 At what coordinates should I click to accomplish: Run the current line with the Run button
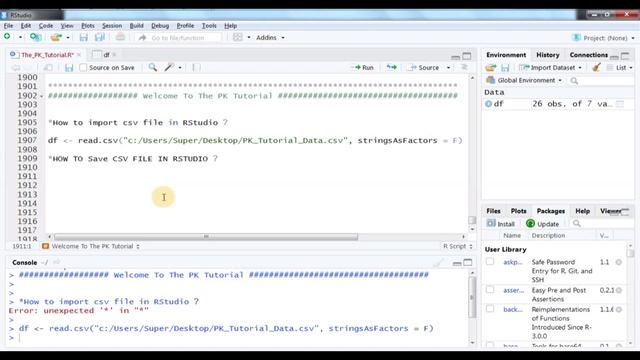click(363, 68)
